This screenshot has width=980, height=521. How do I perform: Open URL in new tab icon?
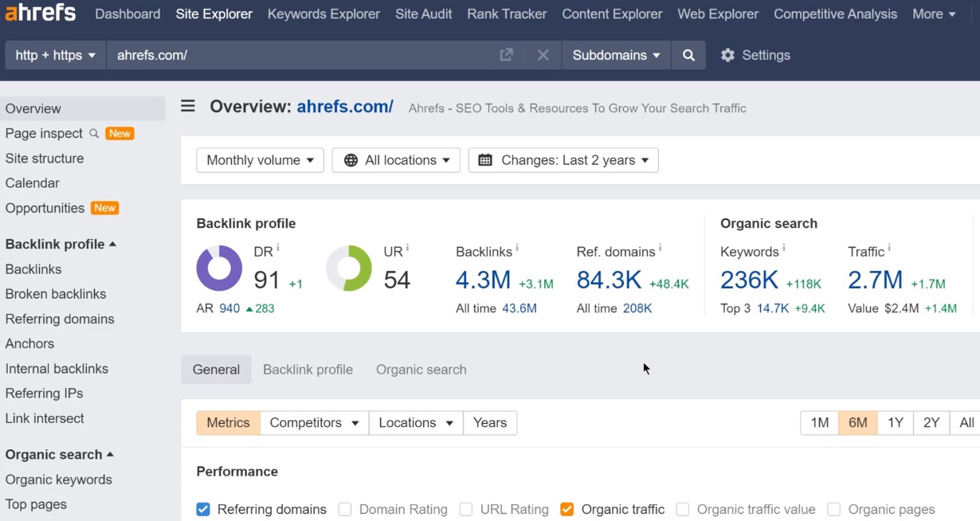pos(506,55)
